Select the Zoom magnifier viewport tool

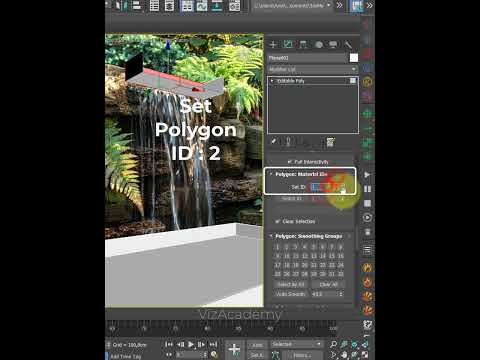pos(333,344)
